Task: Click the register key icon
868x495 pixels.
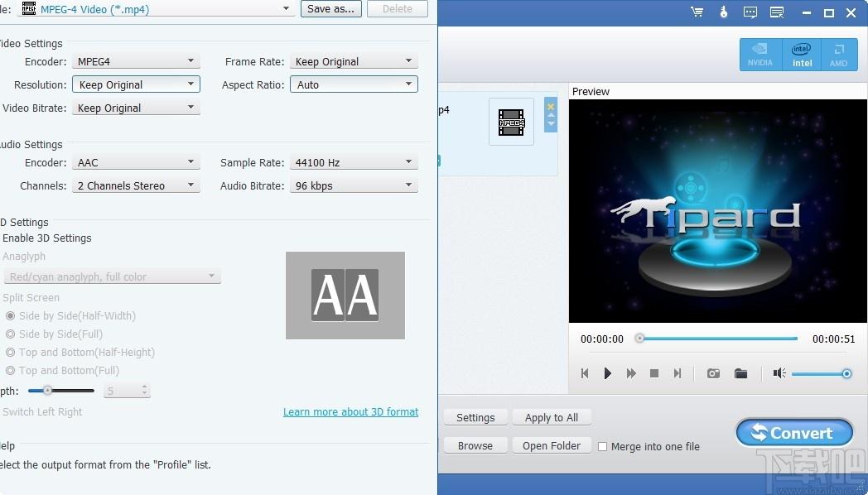Action: click(724, 12)
